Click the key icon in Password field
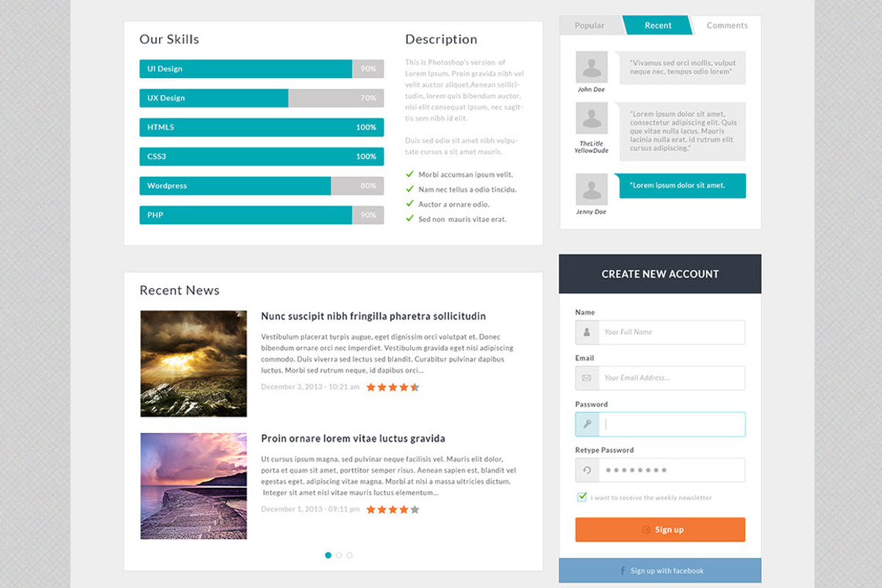882x588 pixels. click(587, 424)
